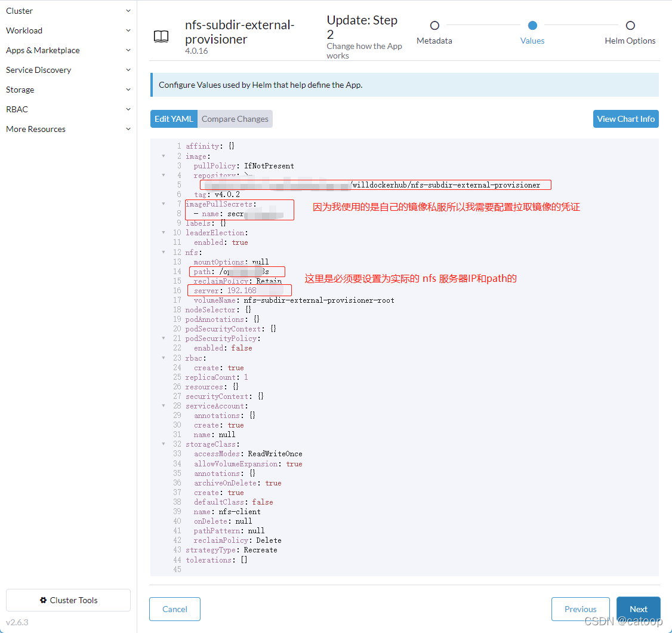Click the name: nfs-client line

coord(227,512)
